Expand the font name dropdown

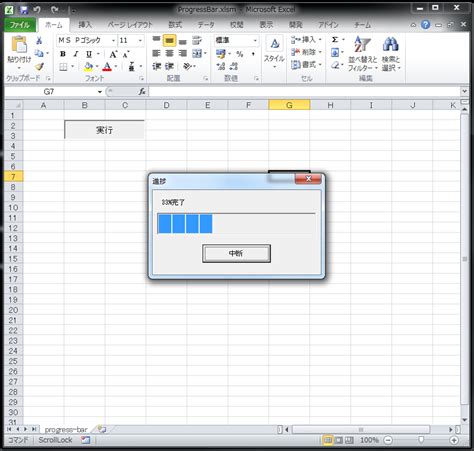[113, 40]
